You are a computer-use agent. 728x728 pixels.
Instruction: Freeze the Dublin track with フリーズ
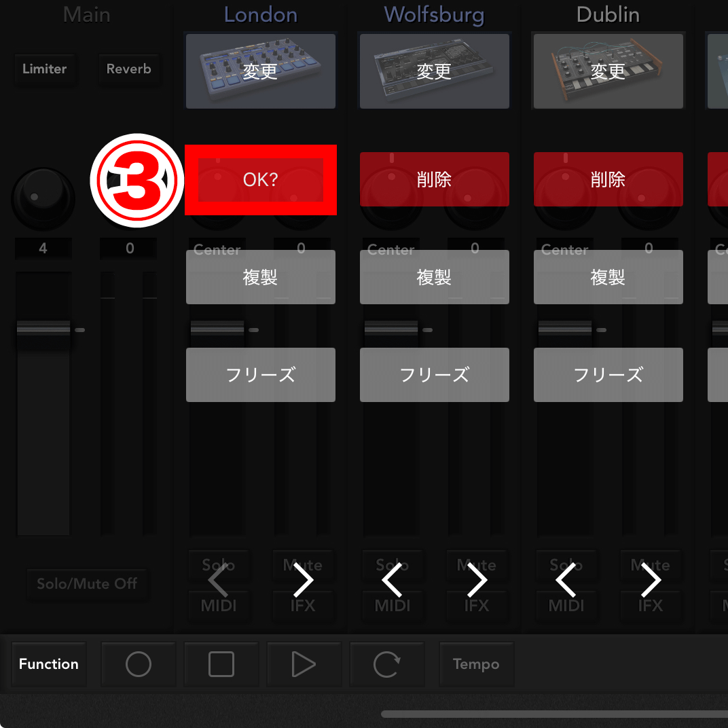click(608, 375)
